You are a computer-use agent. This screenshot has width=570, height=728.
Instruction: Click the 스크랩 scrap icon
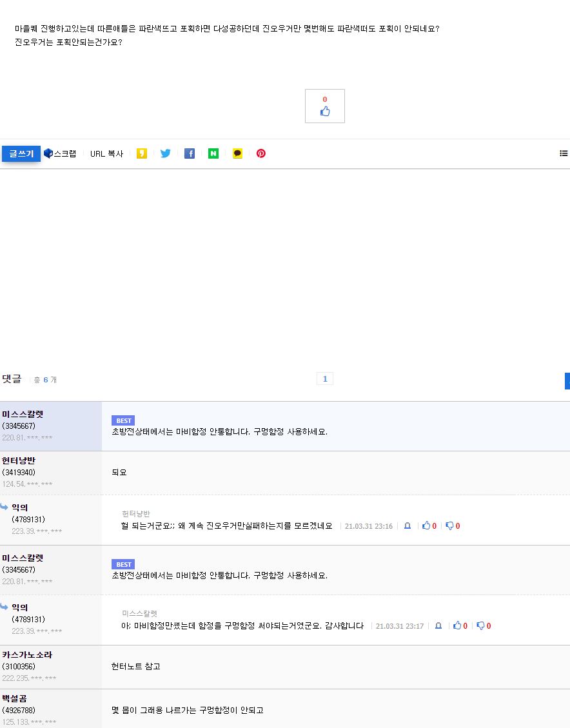pos(60,153)
